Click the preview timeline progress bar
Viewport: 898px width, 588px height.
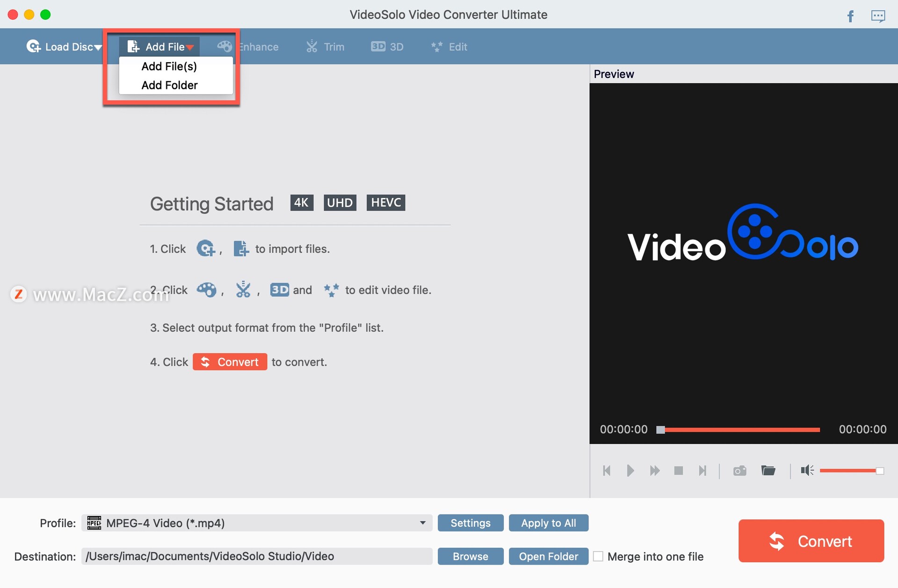[738, 429]
